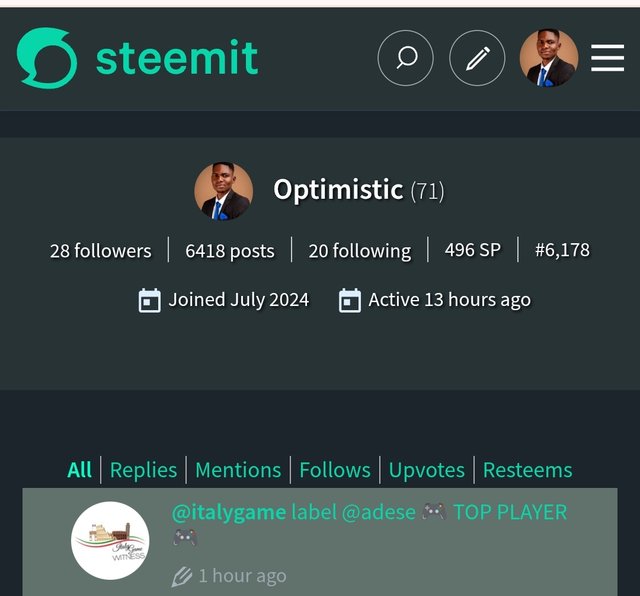Show the Follows notifications tab
The height and width of the screenshot is (596, 640).
click(x=335, y=470)
